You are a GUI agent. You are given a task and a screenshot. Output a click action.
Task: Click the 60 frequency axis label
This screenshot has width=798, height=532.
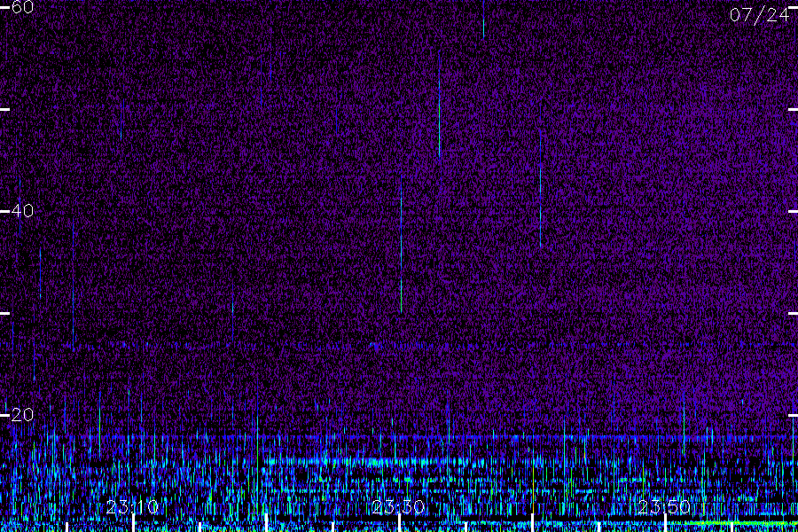(22, 7)
